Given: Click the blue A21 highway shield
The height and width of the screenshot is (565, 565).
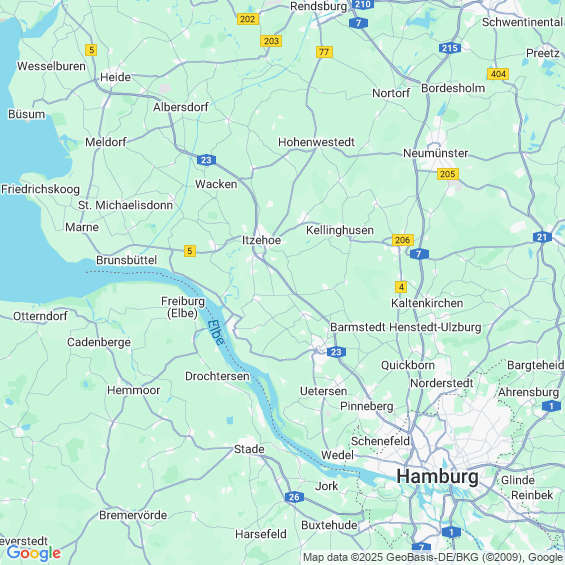Looking at the screenshot, I should 542,237.
